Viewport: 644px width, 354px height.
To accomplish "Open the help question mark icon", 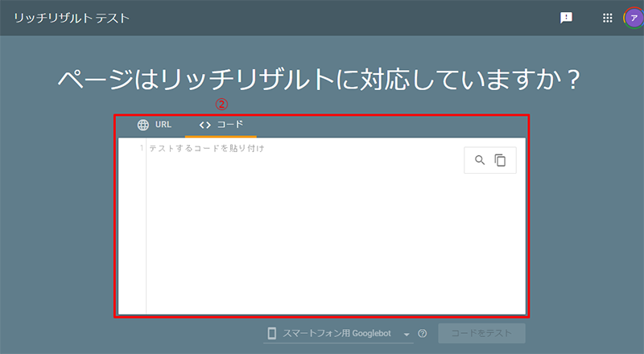I will (x=422, y=334).
